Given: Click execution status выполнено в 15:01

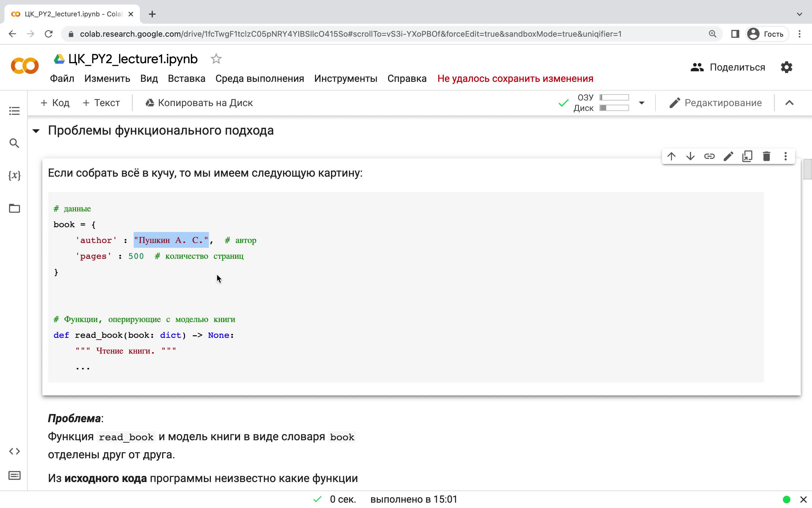Looking at the screenshot, I should 414,500.
